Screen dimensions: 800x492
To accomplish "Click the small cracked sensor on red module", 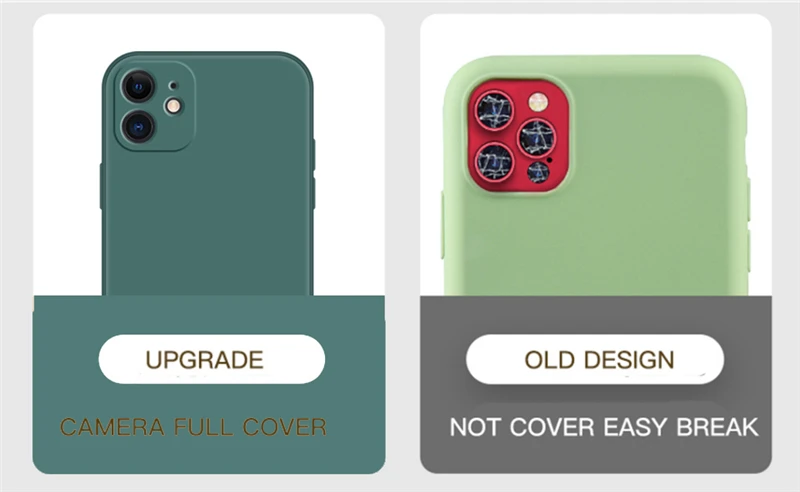I will [538, 172].
